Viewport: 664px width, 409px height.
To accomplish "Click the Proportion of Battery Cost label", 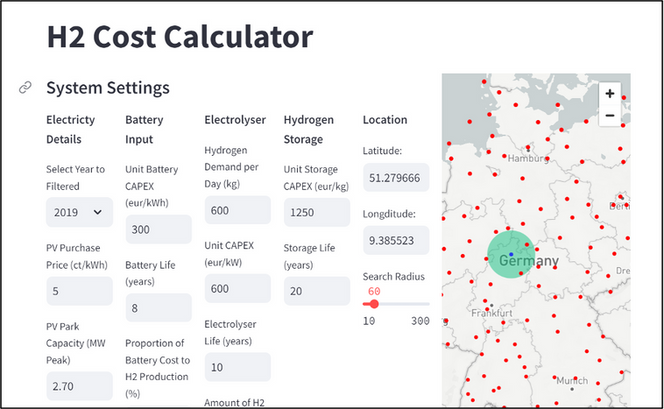I will 157,368.
